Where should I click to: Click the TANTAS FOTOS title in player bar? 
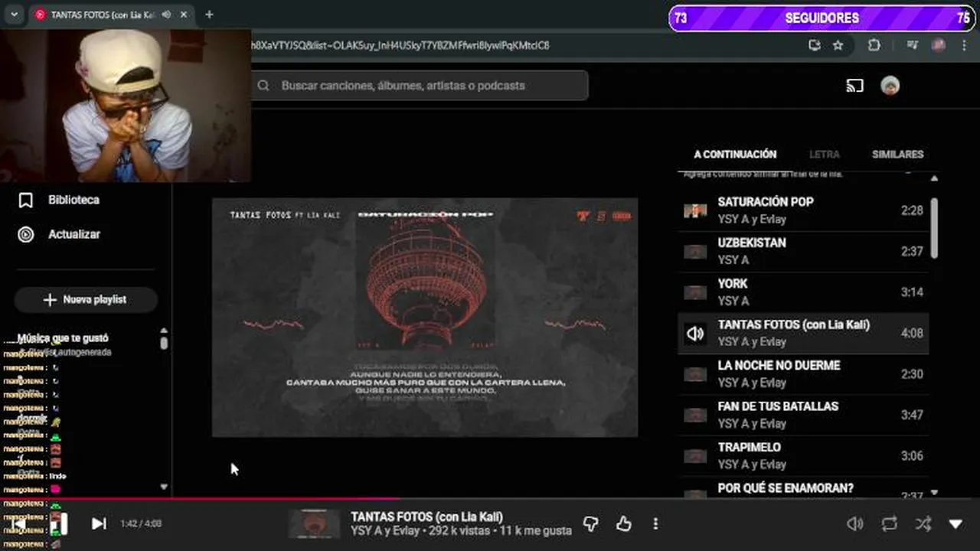tap(426, 517)
